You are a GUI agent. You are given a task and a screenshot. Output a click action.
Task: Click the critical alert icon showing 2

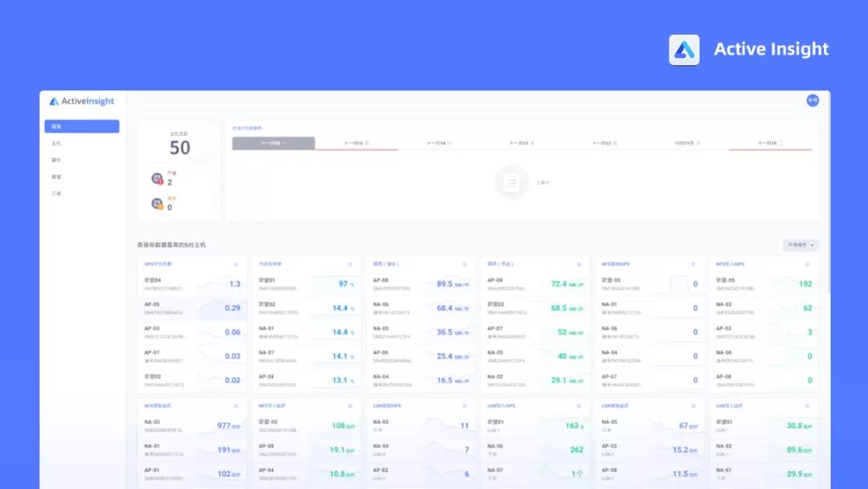[158, 179]
